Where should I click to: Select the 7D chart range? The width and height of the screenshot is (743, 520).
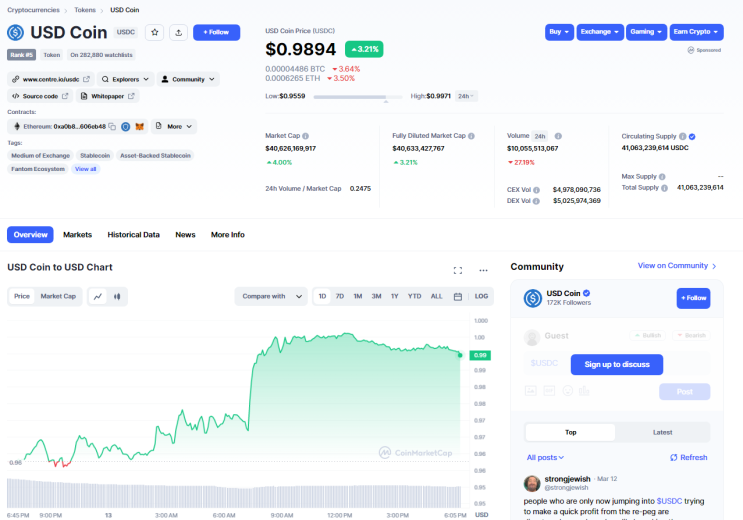tap(340, 296)
